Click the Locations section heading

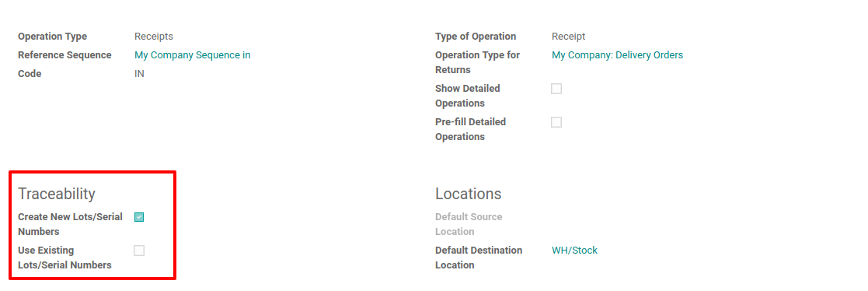[x=469, y=194]
